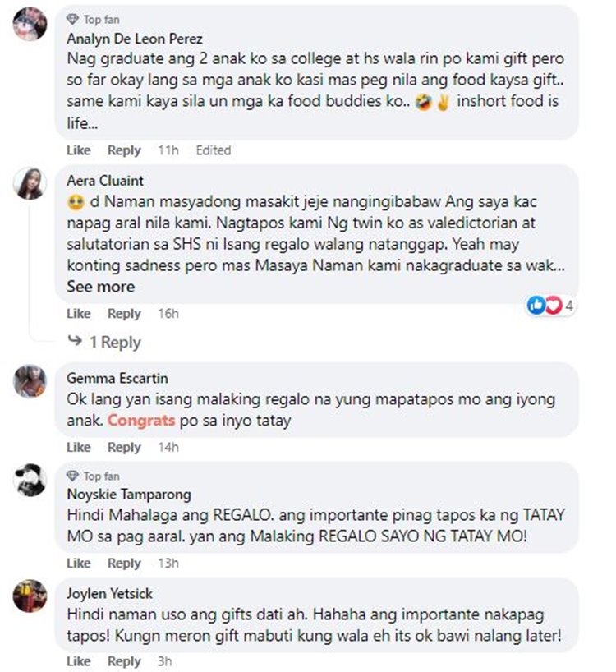Open Aera Cluaint's profile picture
Viewport: 616px width, 672px height.
coord(30,184)
